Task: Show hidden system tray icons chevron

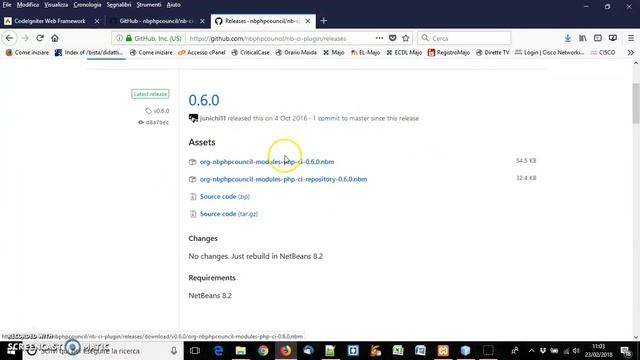Action: [x=531, y=351]
